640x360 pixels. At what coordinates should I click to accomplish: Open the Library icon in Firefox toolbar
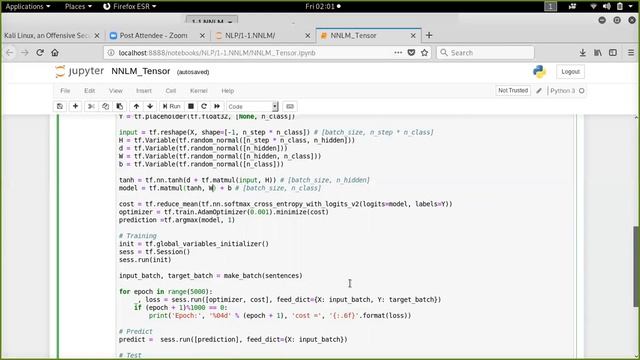(x=598, y=53)
